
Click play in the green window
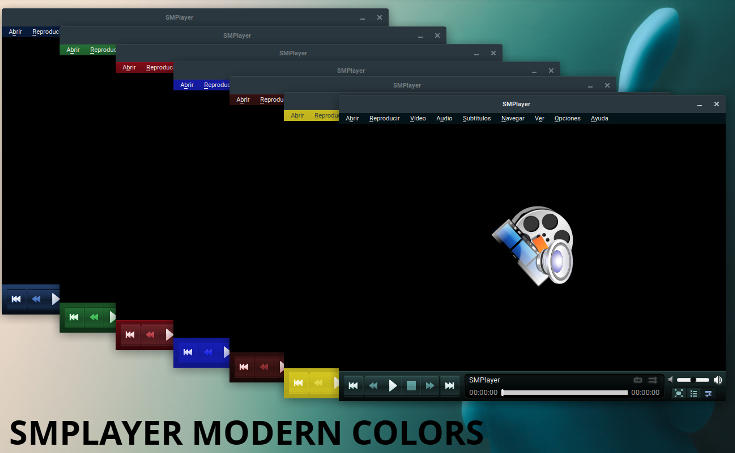[x=112, y=317]
